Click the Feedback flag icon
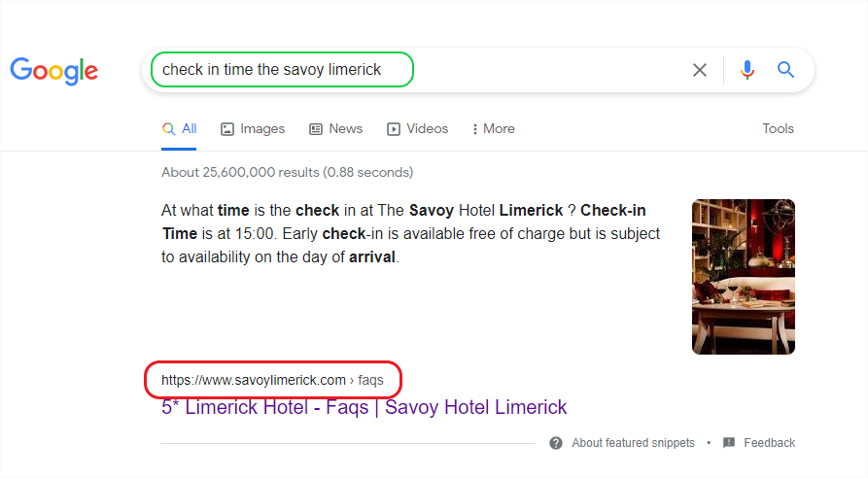Viewport: 868px width, 478px height. (729, 443)
